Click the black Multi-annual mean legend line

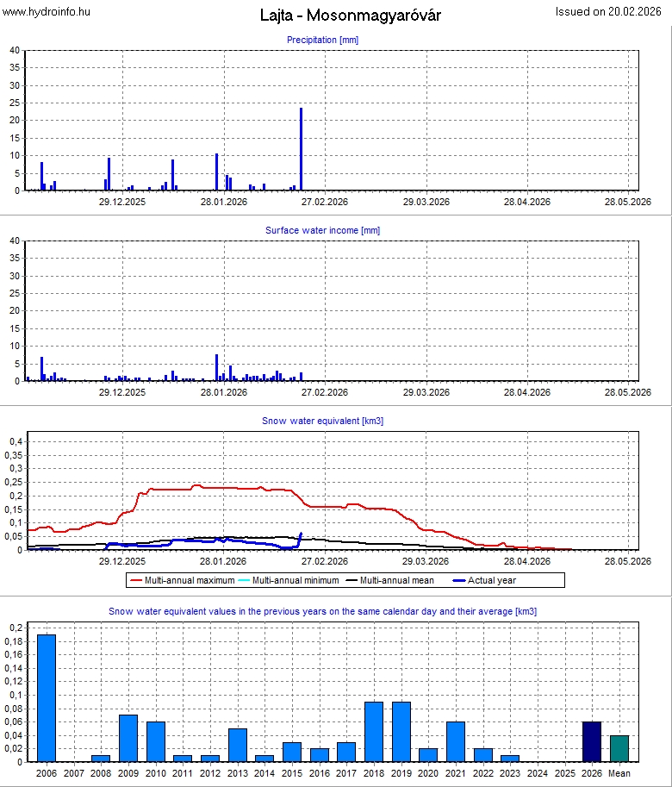point(352,581)
